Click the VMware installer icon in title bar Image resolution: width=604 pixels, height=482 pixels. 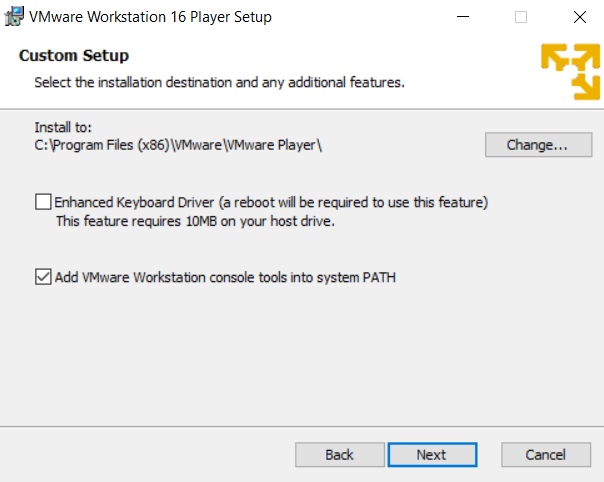pyautogui.click(x=15, y=17)
